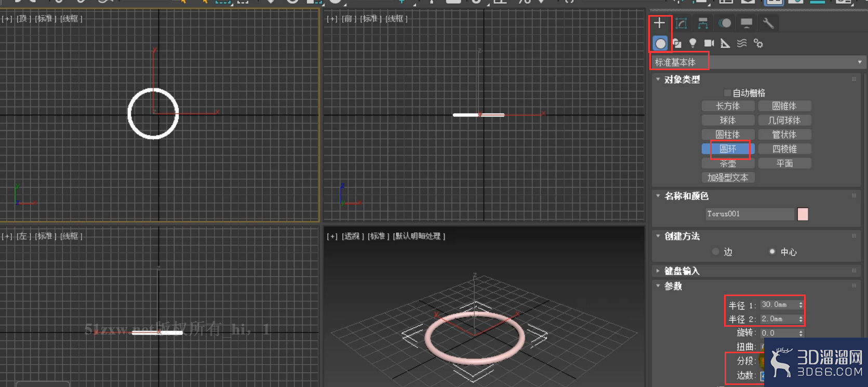Click the 半径 1 value field
Viewport: 868px width, 387px height.
click(779, 305)
